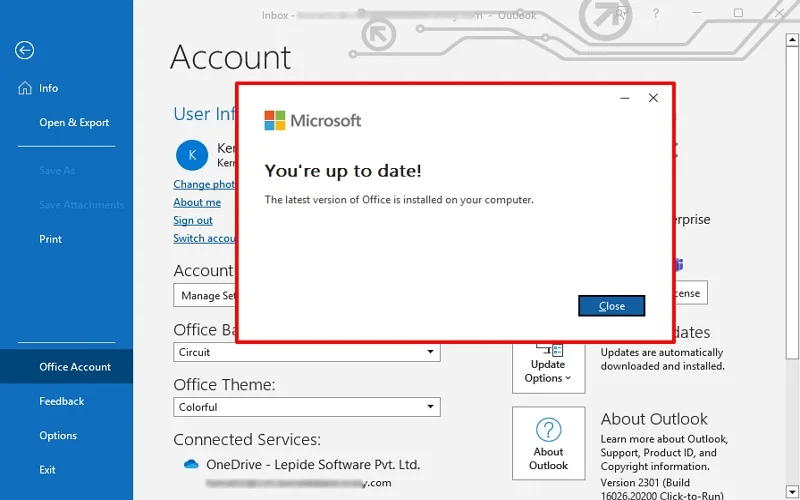Open the Office Background dropdown showing Circuit
This screenshot has height=500, width=800.
tap(307, 352)
